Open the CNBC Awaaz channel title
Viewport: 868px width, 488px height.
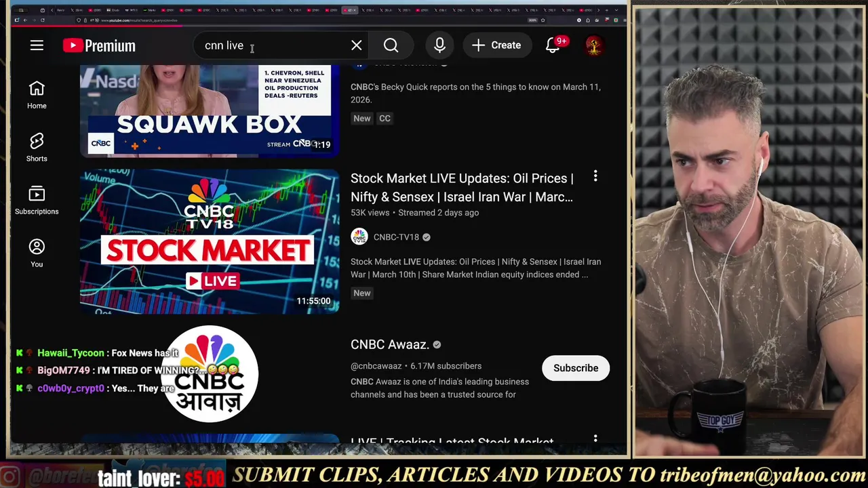pyautogui.click(x=390, y=344)
